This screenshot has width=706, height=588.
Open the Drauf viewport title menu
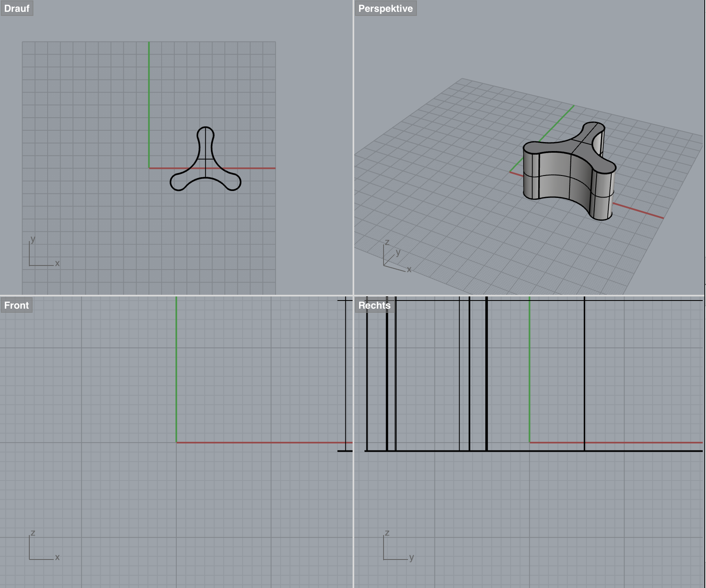tap(17, 9)
